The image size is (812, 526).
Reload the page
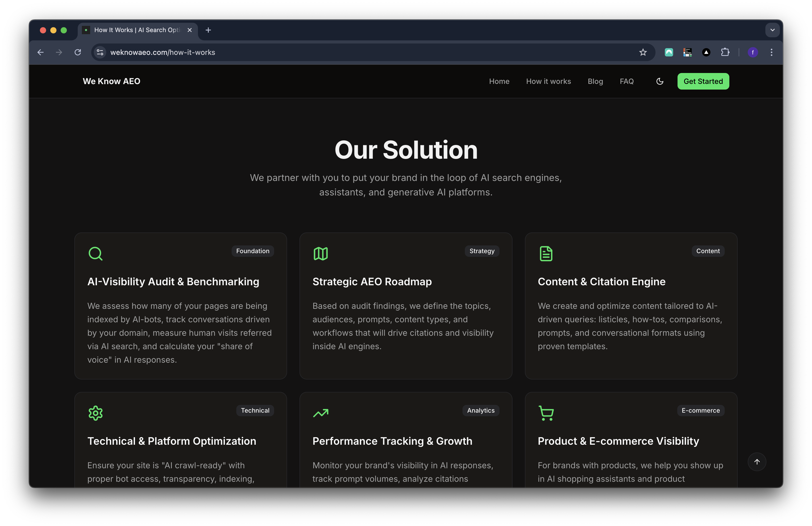(x=78, y=52)
